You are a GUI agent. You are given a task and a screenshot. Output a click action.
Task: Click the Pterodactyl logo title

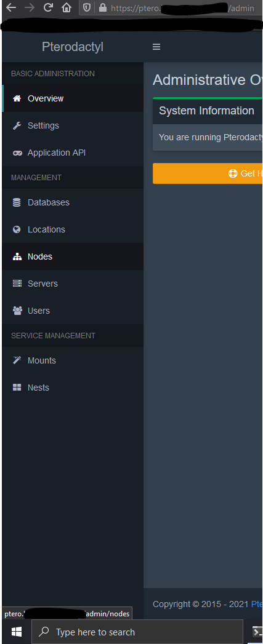73,47
